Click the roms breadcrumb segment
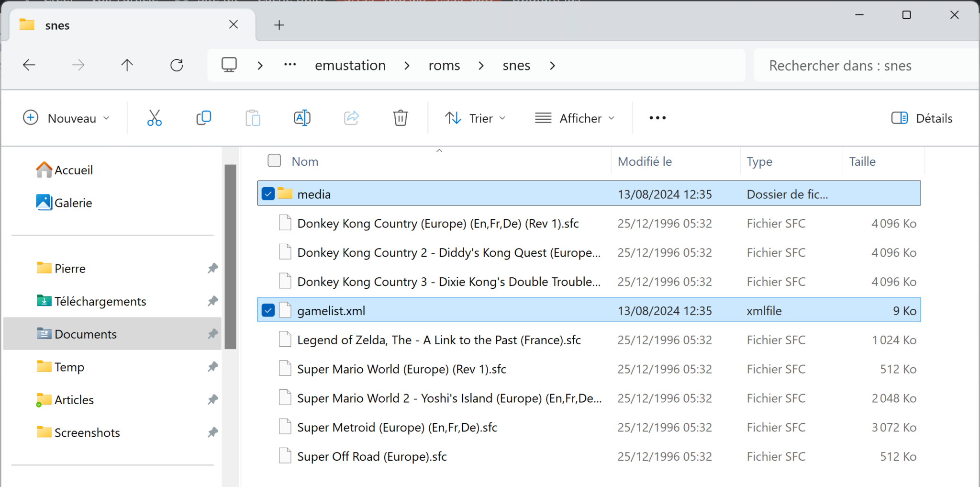The image size is (980, 487). (444, 65)
